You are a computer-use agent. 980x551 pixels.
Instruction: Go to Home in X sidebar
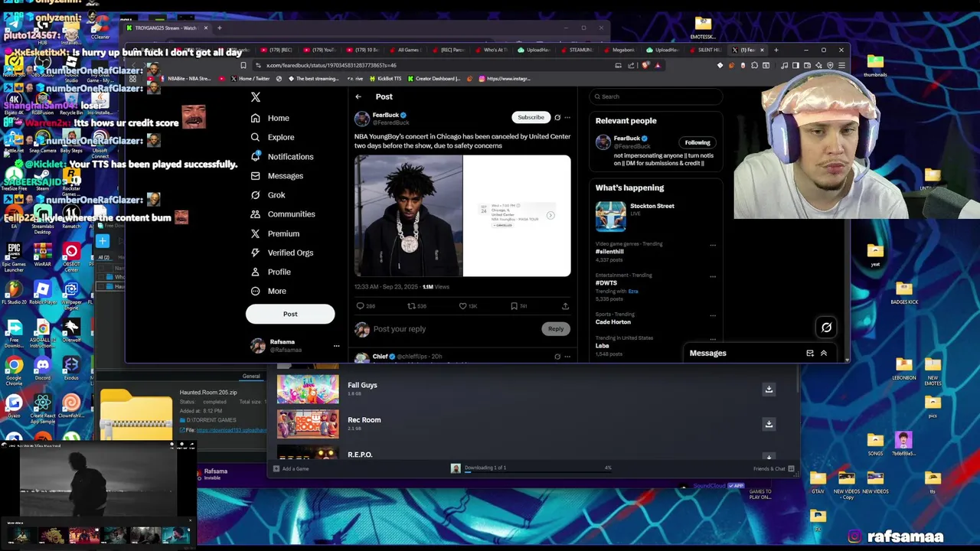pos(270,118)
